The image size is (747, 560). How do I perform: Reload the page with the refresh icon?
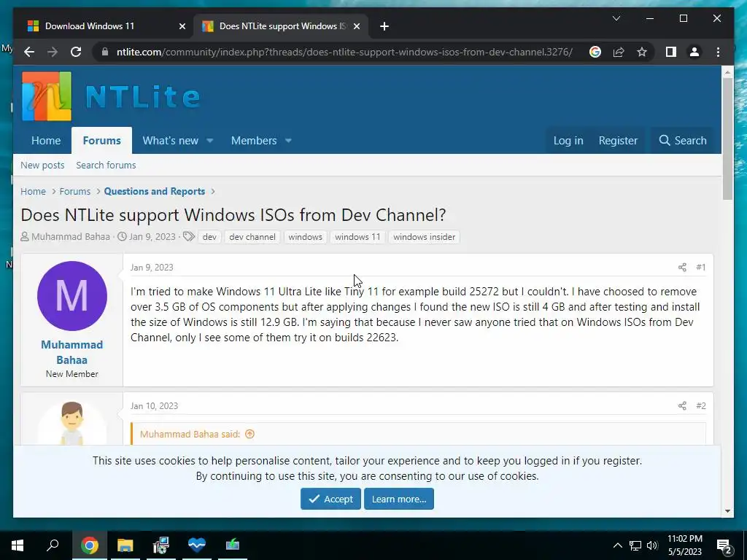pos(76,52)
